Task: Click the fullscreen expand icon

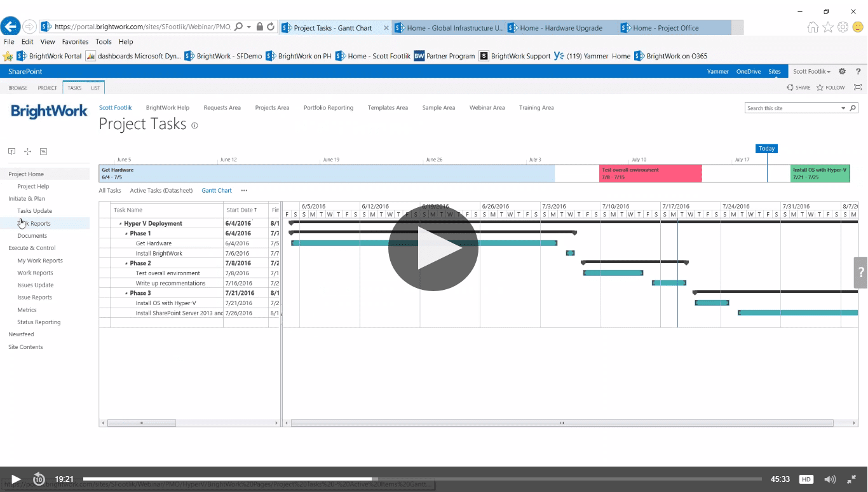Action: click(x=853, y=479)
